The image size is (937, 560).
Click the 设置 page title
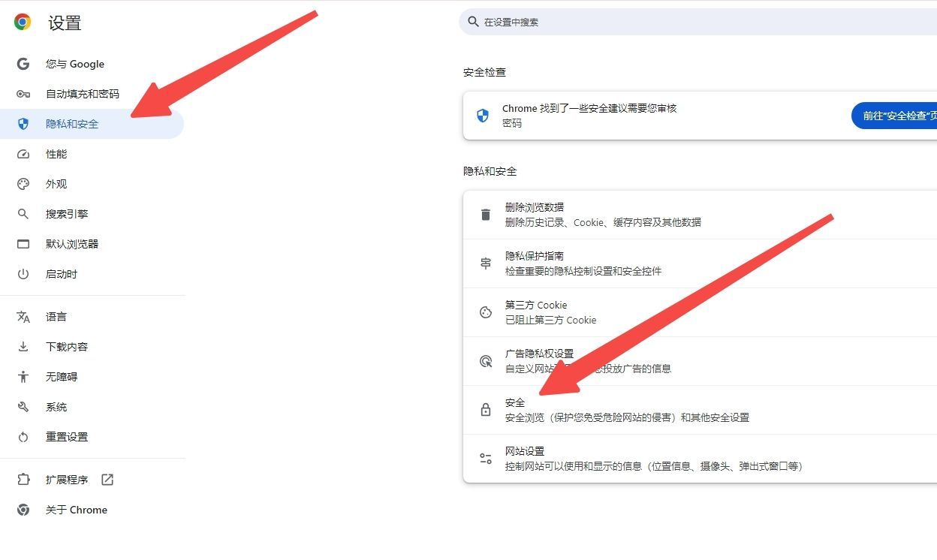point(65,23)
